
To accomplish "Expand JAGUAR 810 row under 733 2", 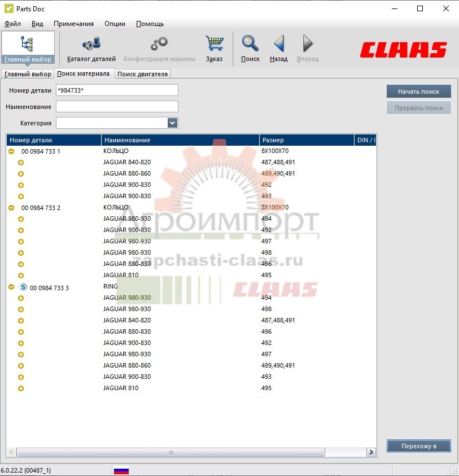I will tap(21, 276).
